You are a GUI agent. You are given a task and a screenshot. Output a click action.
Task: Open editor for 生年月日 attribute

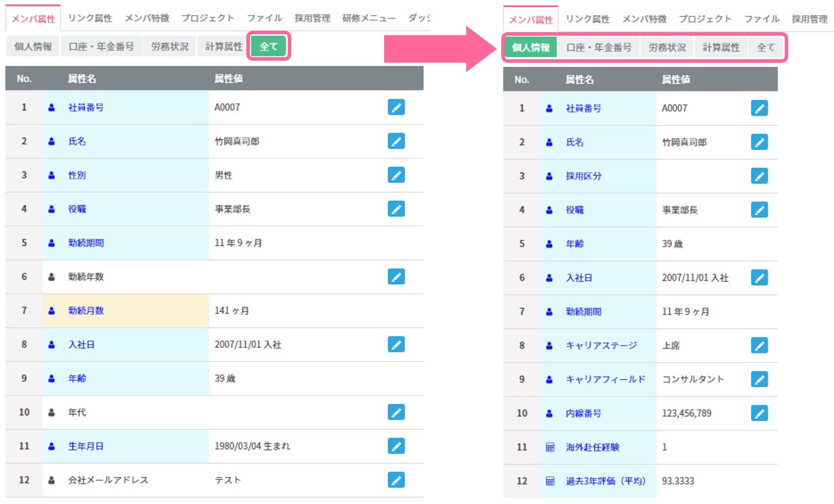(x=396, y=446)
